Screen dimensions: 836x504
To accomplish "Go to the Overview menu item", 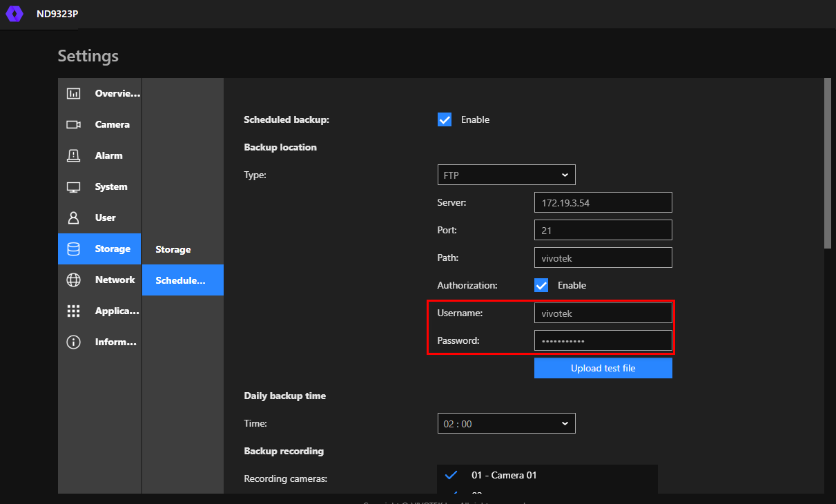I will (99, 94).
